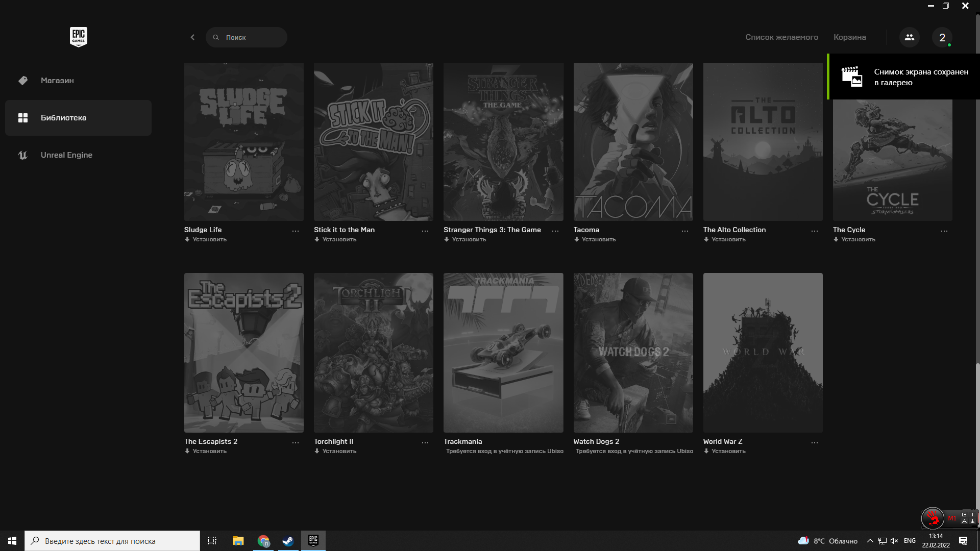The height and width of the screenshot is (551, 980).
Task: Click the Trackmania title text
Action: [x=463, y=441]
